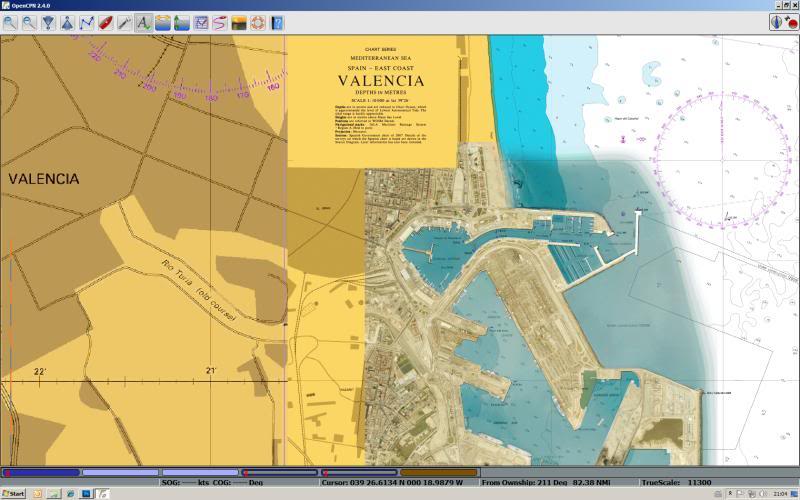
Task: Drop MOB marker with lifebuoy icon
Action: click(258, 22)
